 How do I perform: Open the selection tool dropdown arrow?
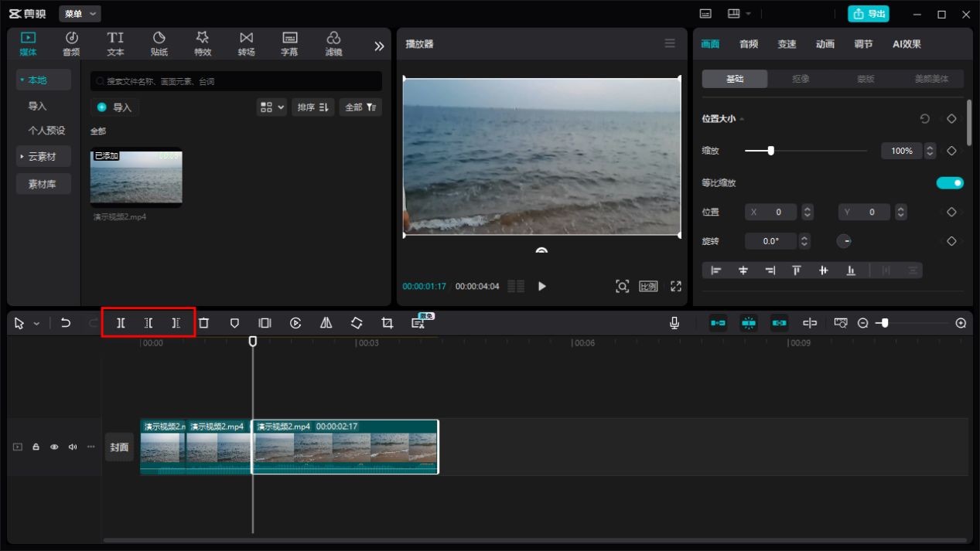[x=36, y=324]
